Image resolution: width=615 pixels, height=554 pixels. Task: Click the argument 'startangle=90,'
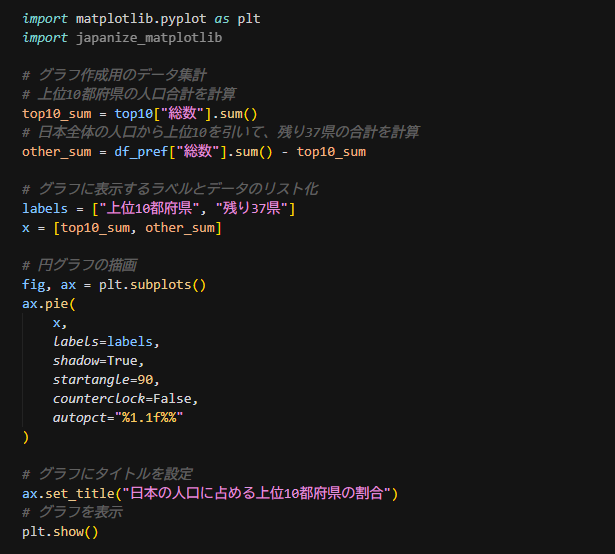coord(106,379)
